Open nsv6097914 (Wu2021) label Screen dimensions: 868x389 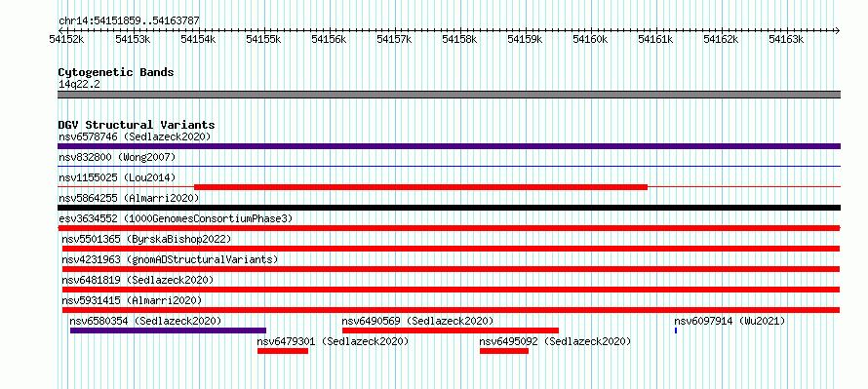730,321
